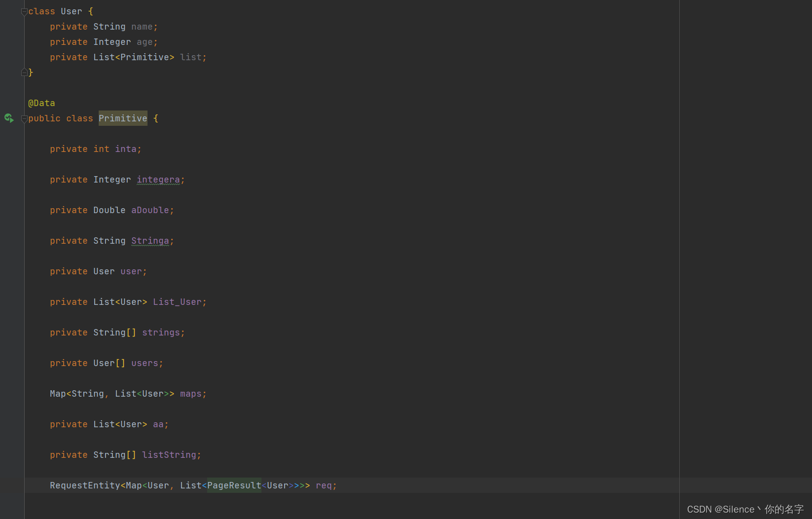Image resolution: width=812 pixels, height=519 pixels.
Task: Click the 'public' keyword before class Primitive
Action: pos(44,118)
